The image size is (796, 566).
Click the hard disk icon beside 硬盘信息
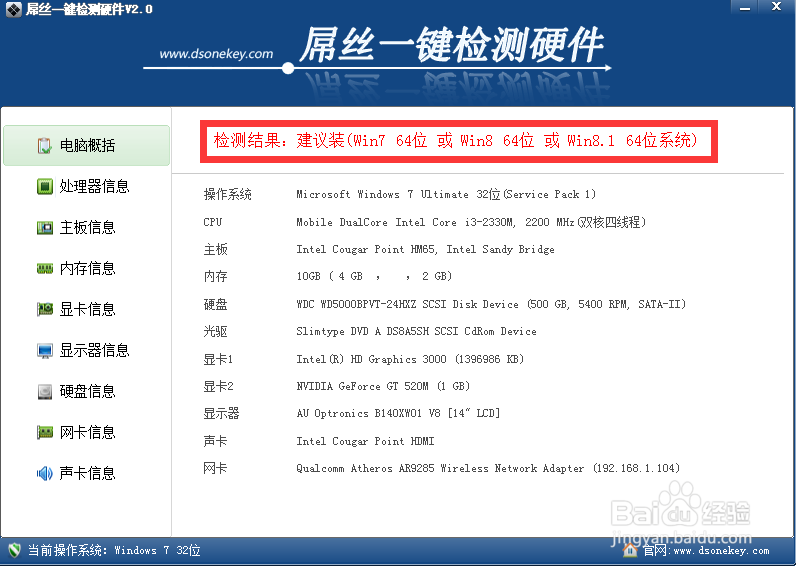(x=45, y=391)
